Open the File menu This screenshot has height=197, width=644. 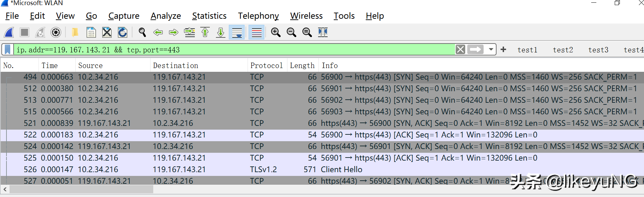tap(12, 16)
